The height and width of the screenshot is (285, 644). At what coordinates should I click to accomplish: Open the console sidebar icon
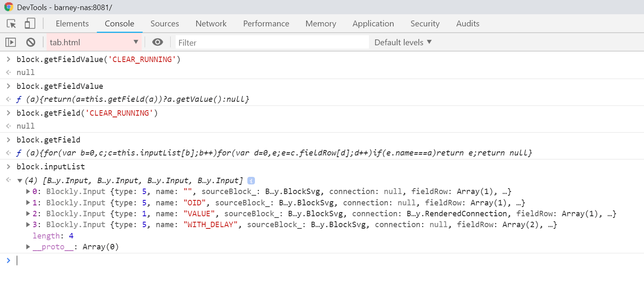click(x=10, y=42)
